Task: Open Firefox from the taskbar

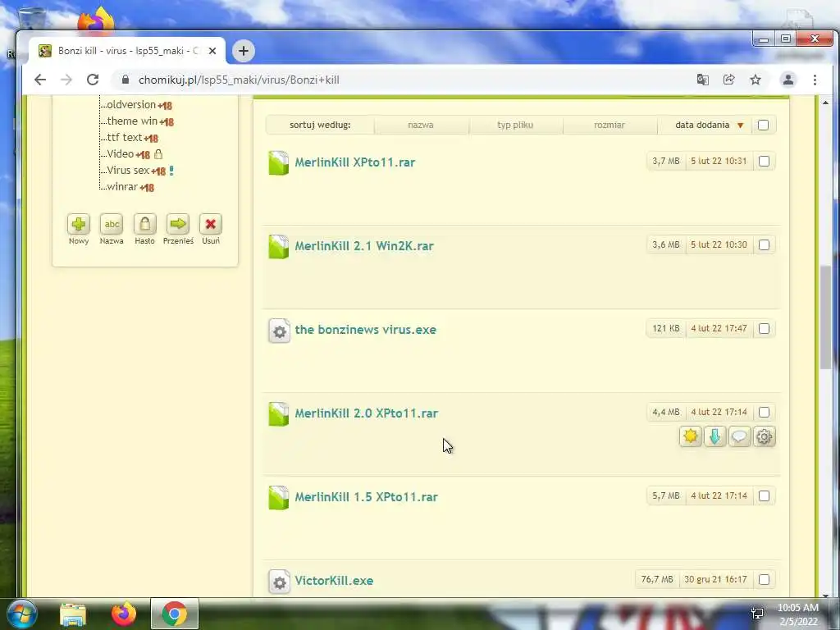Action: coord(123,614)
